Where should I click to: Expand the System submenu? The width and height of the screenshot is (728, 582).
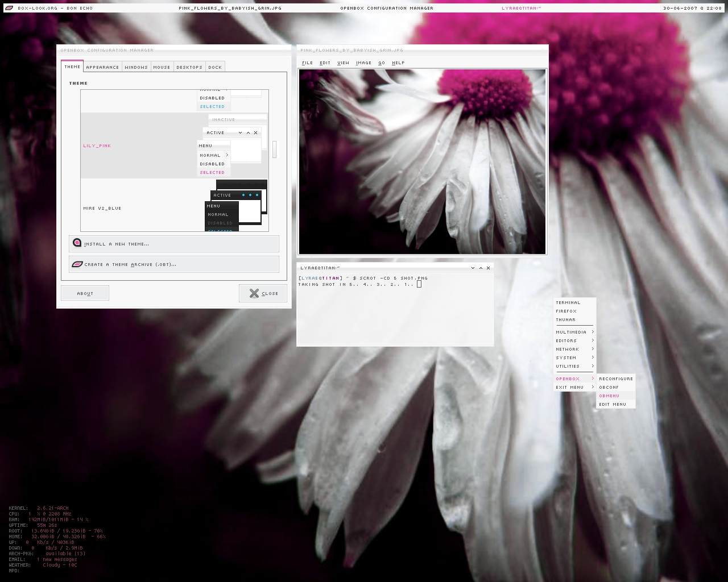tap(574, 358)
